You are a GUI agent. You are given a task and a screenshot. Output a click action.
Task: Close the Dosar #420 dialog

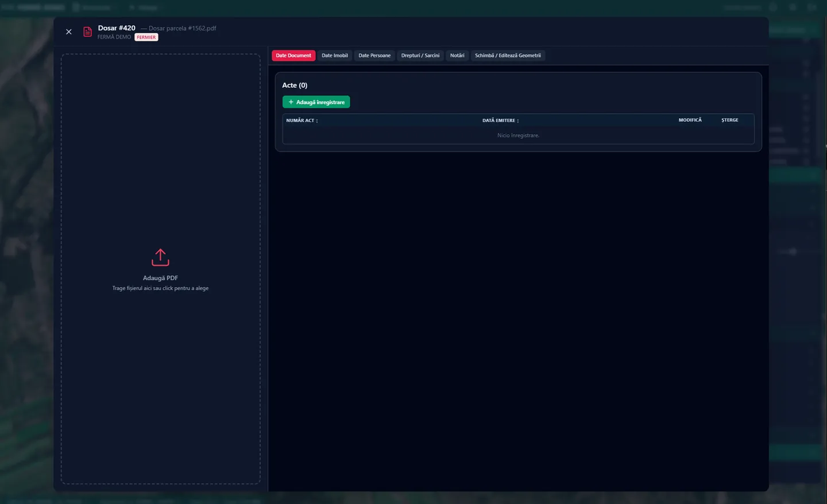coord(69,32)
